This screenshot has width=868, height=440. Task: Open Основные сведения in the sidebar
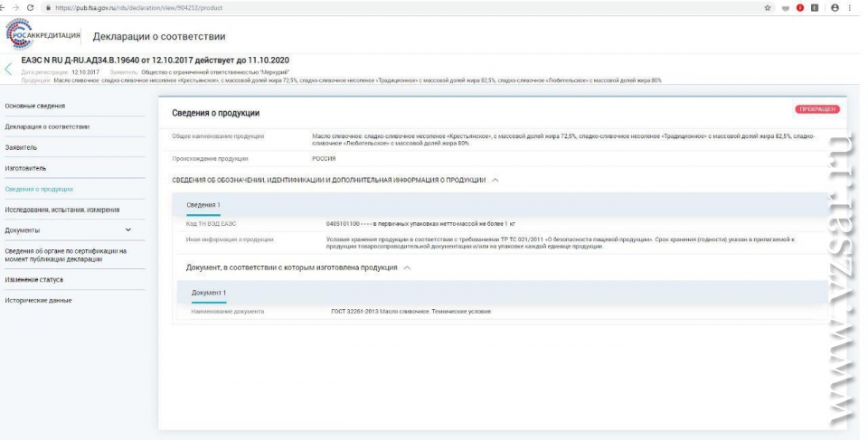[36, 106]
